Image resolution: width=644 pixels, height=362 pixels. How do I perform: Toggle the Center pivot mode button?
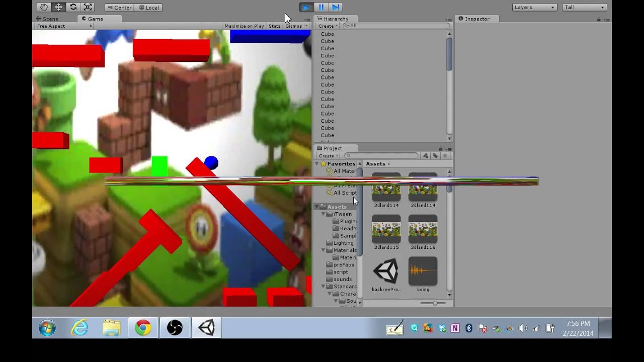tap(119, 8)
